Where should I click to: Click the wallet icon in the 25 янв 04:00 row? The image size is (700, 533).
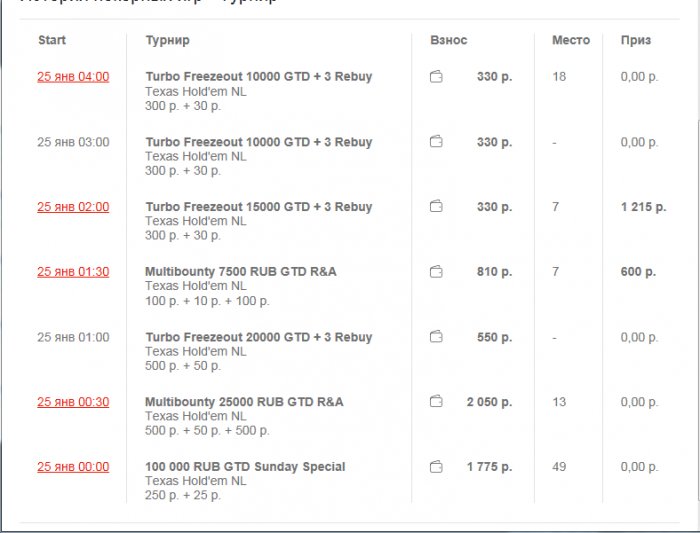click(436, 77)
